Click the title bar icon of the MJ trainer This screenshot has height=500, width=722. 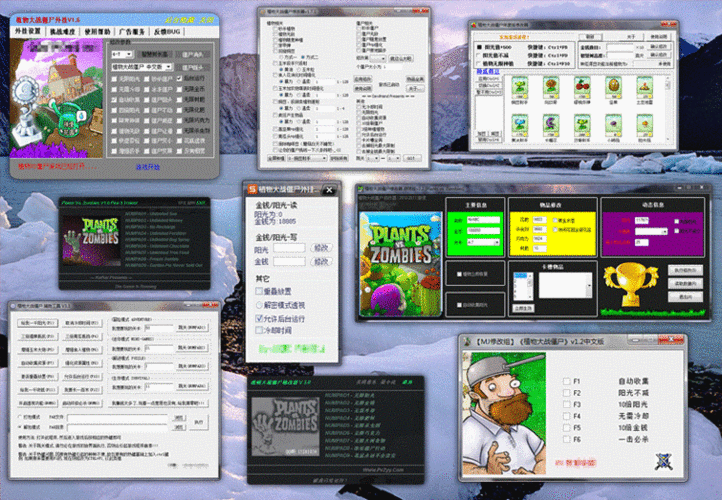coord(467,341)
